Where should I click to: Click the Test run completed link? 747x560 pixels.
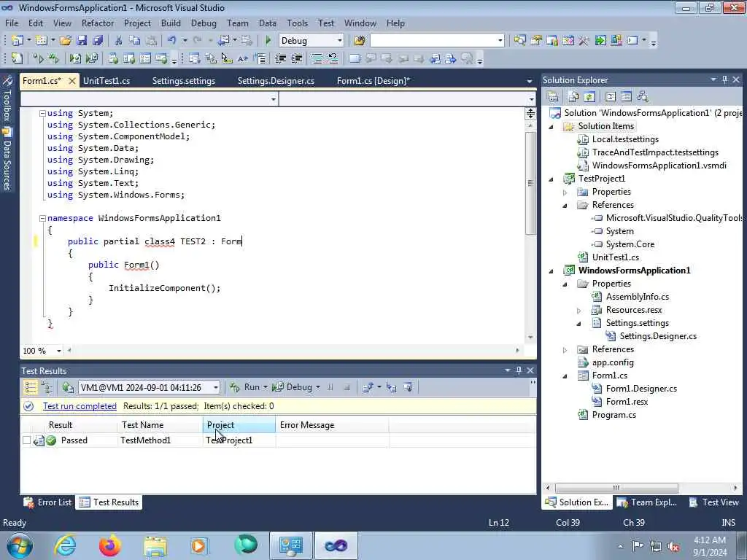(x=80, y=405)
